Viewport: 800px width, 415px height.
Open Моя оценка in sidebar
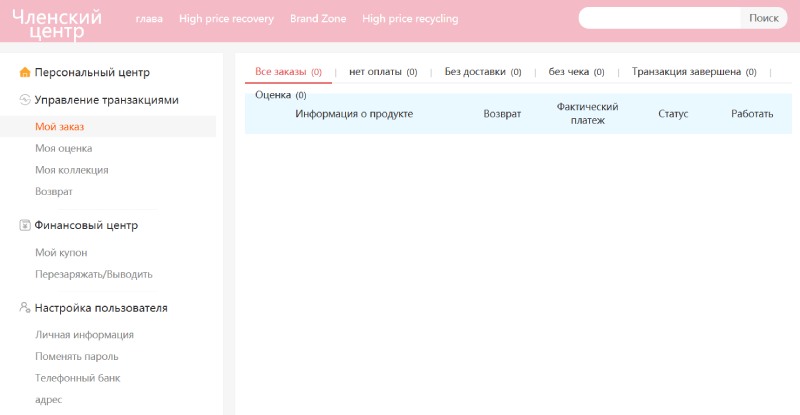(63, 148)
